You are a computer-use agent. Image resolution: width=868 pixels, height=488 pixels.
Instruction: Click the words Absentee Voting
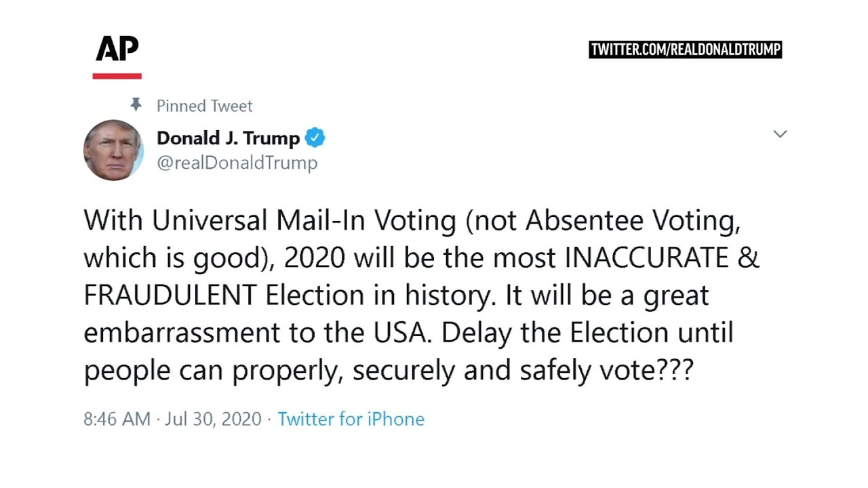coord(632,220)
